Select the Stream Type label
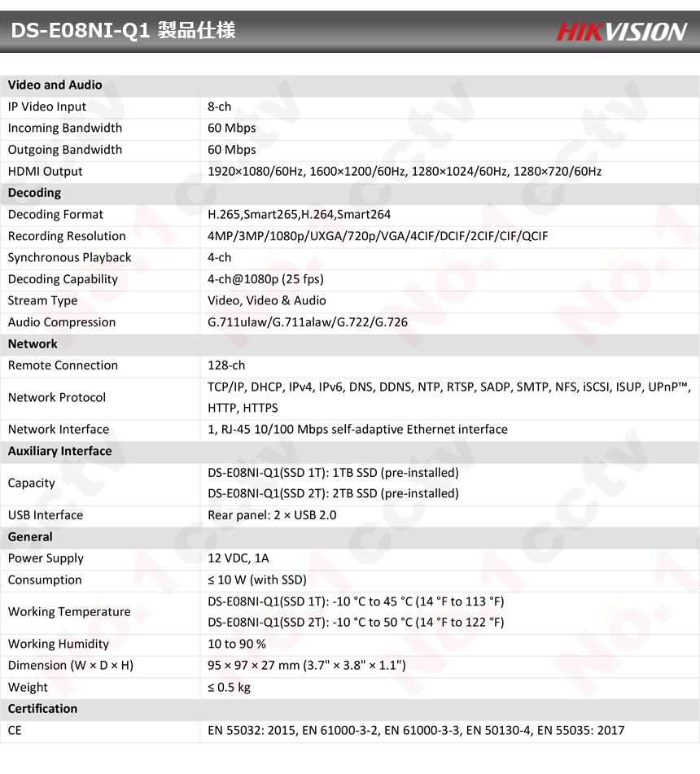Viewport: 700px width, 774px height. [x=42, y=300]
